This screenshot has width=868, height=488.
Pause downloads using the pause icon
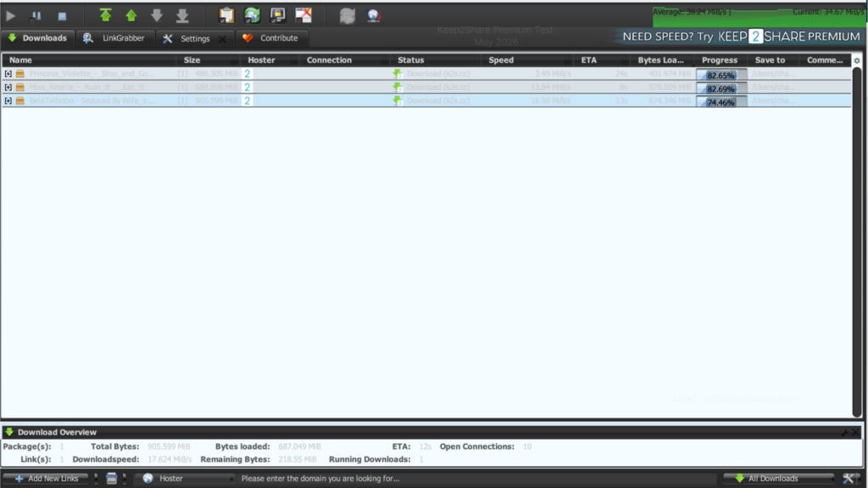point(36,15)
